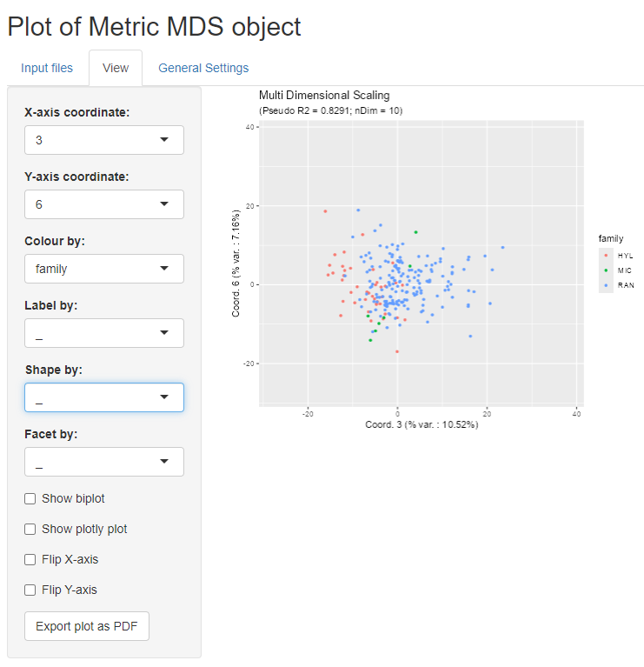Select the View tab

click(x=116, y=68)
